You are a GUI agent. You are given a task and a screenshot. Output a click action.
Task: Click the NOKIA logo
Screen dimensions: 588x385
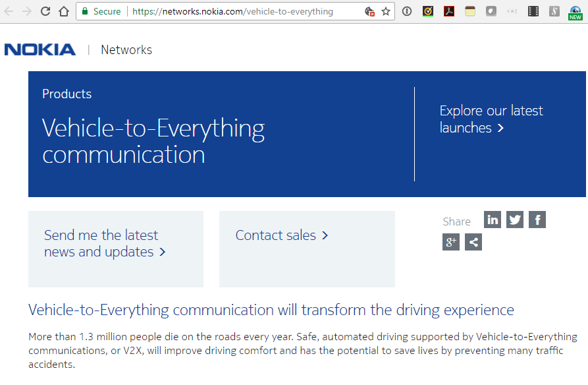point(40,49)
